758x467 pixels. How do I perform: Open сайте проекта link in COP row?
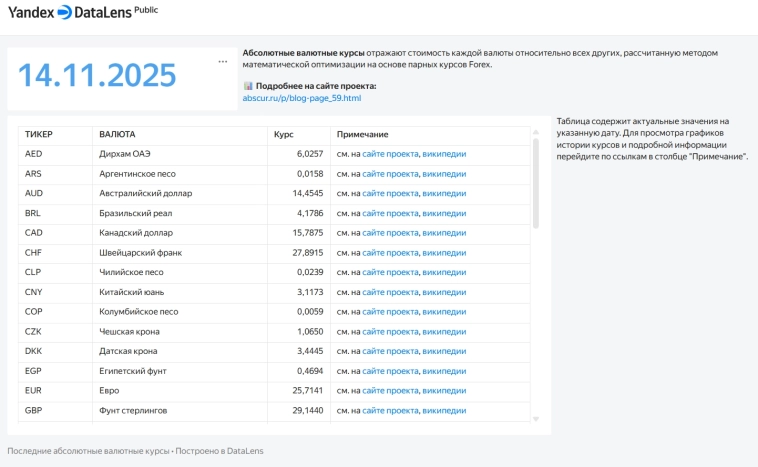point(390,312)
